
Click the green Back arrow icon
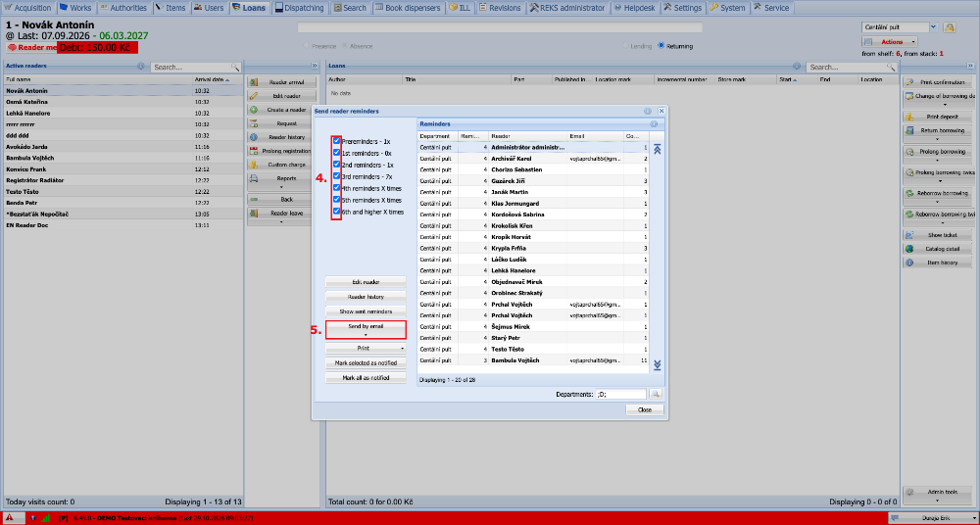[254, 200]
